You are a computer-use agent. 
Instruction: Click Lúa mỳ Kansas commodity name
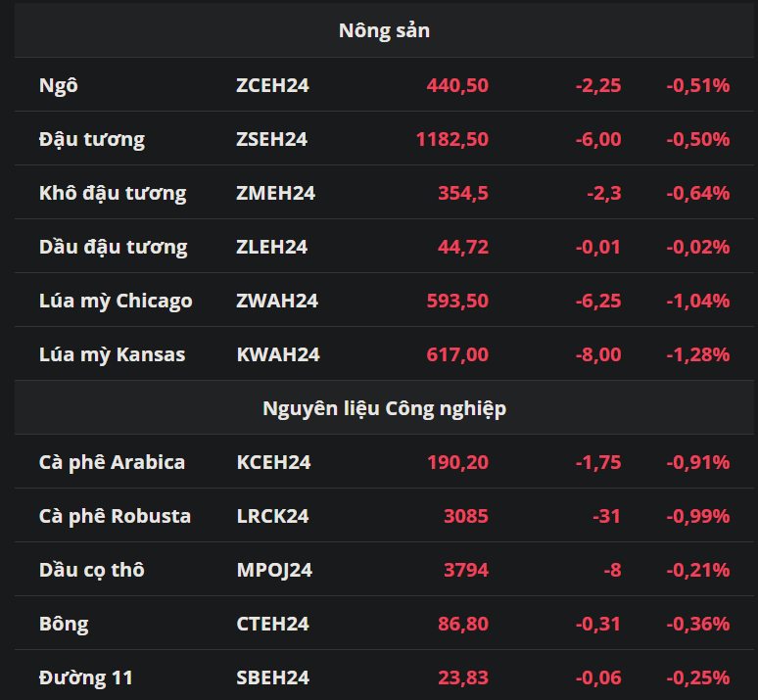[112, 354]
